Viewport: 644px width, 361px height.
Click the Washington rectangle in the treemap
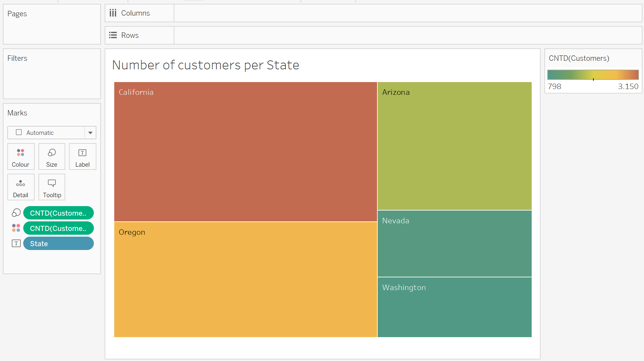point(454,307)
